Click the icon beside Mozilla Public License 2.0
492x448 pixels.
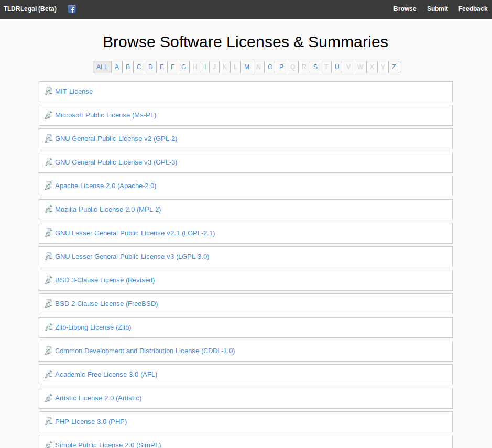point(49,209)
